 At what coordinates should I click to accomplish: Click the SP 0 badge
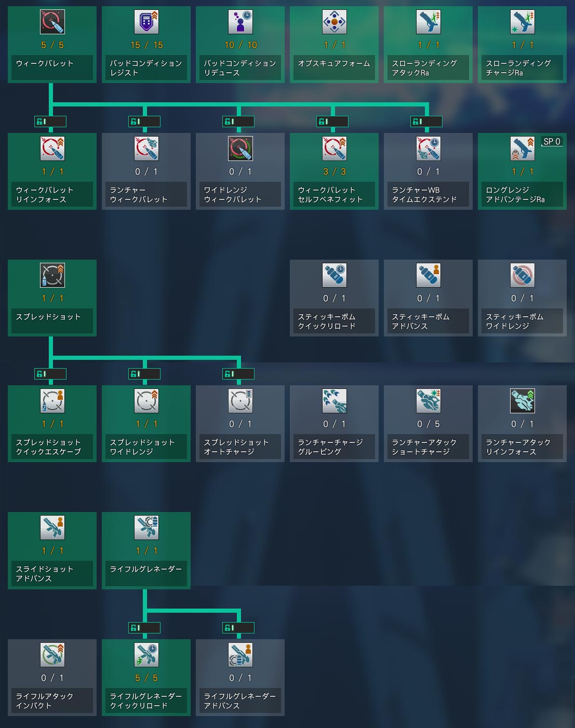click(x=552, y=141)
